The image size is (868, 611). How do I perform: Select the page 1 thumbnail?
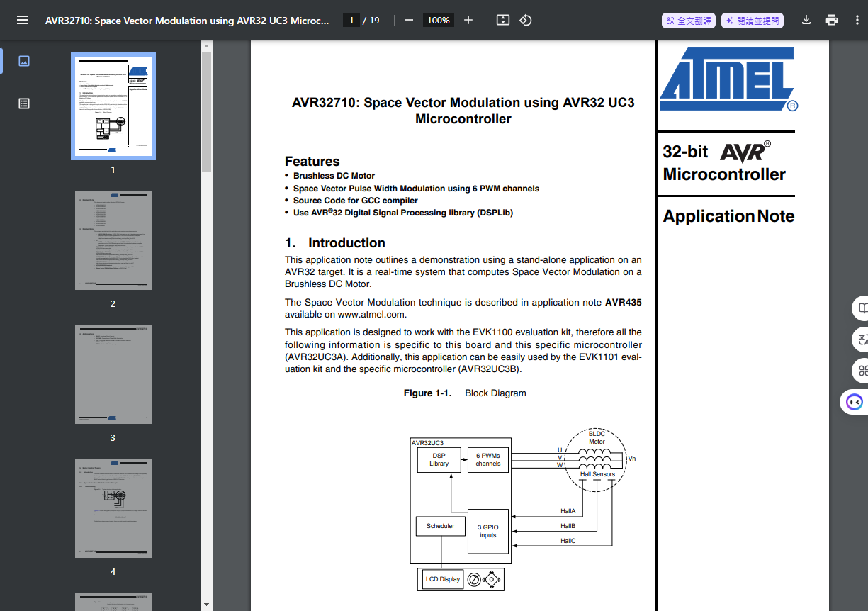(x=113, y=106)
